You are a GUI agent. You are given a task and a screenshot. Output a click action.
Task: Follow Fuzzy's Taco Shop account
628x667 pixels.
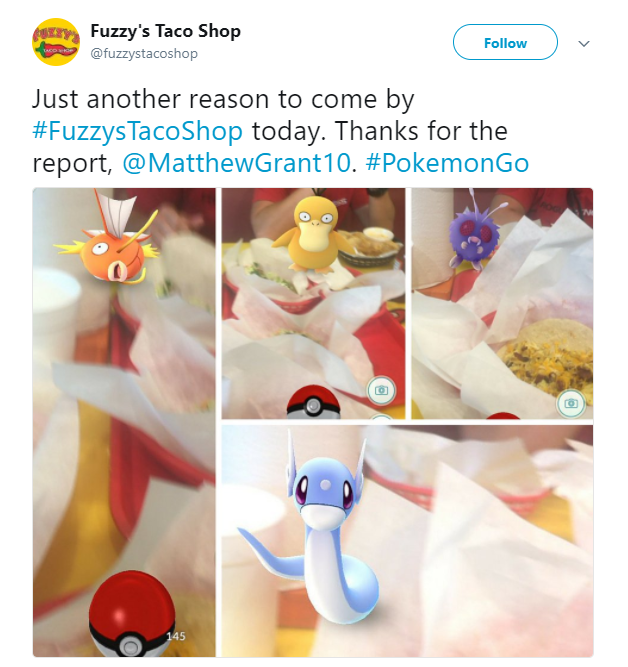click(505, 42)
